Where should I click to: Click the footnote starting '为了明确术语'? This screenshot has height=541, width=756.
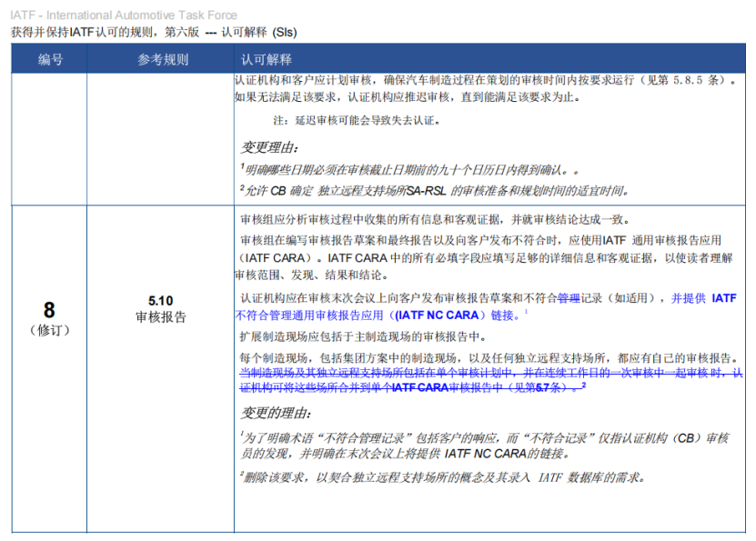(x=485, y=438)
